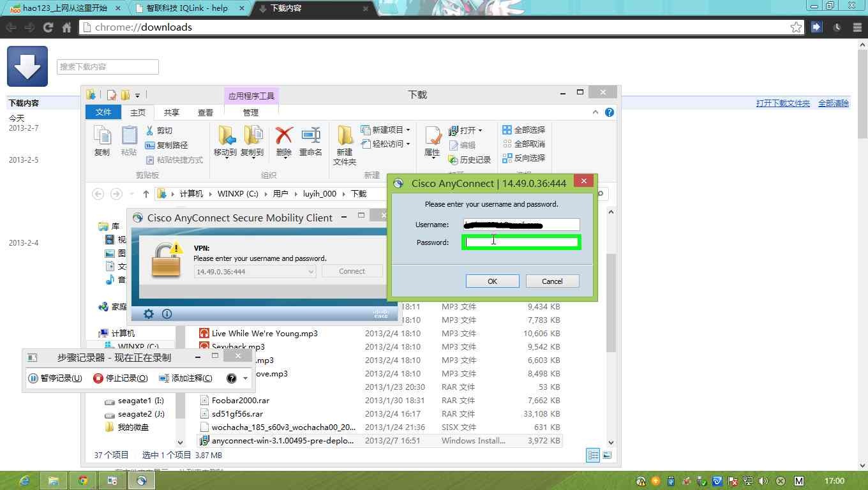Click the volume icon in system tray

coord(763,481)
